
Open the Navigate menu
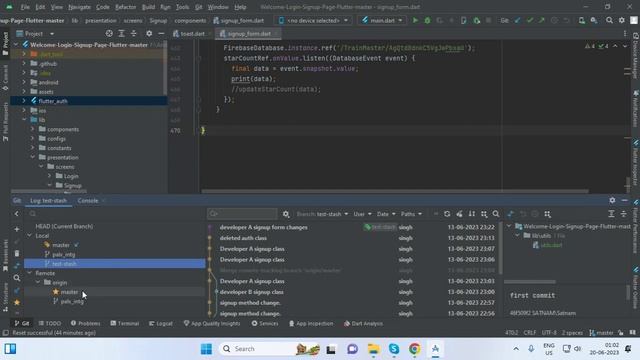click(x=80, y=7)
